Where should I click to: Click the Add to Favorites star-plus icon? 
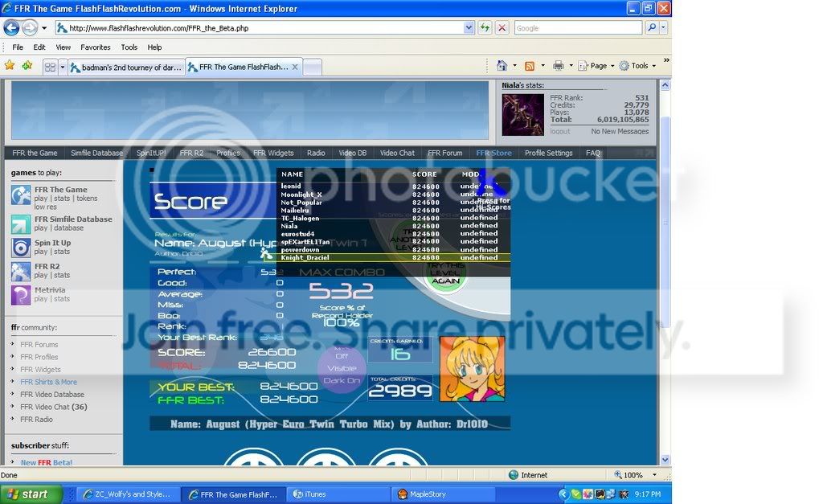pyautogui.click(x=27, y=66)
